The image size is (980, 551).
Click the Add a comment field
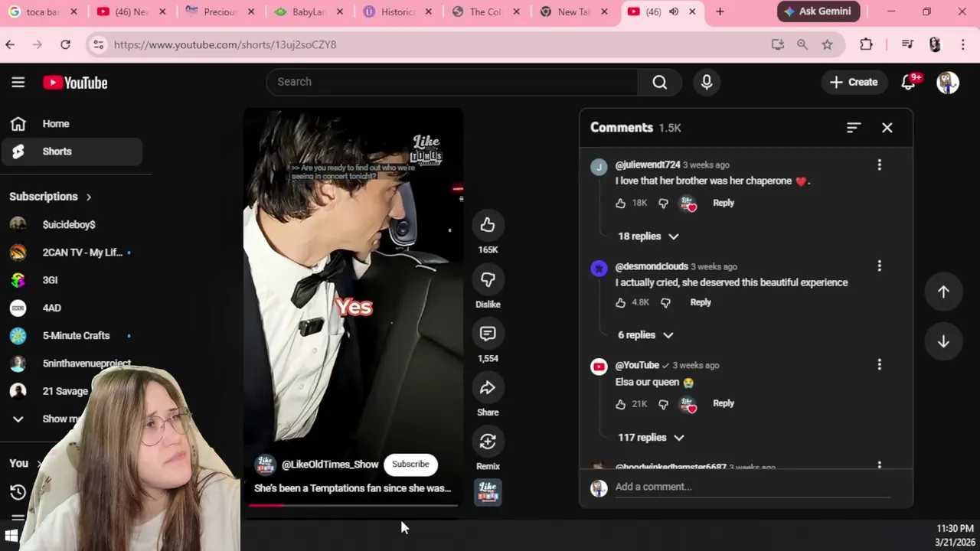753,487
